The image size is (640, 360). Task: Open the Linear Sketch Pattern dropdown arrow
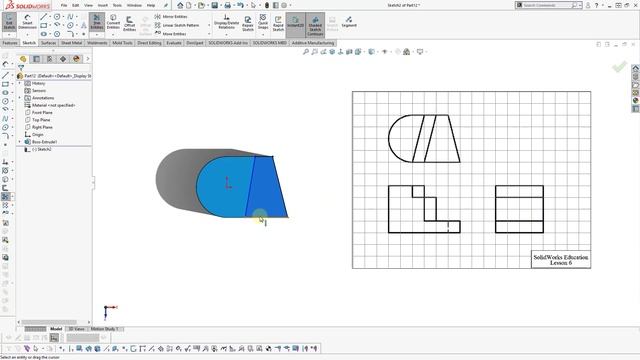[x=209, y=25]
